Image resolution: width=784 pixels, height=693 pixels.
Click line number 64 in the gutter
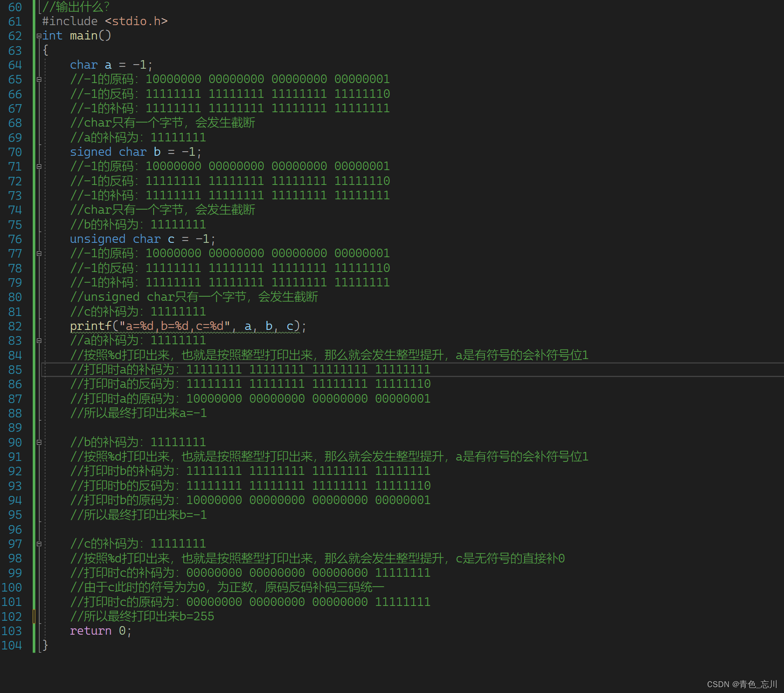coord(15,65)
